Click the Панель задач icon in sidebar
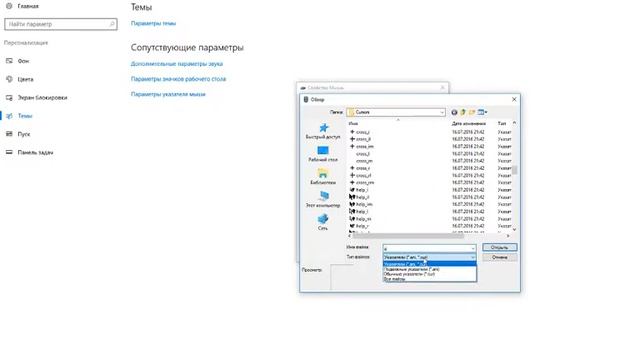Image resolution: width=640 pixels, height=360 pixels. pos(9,152)
